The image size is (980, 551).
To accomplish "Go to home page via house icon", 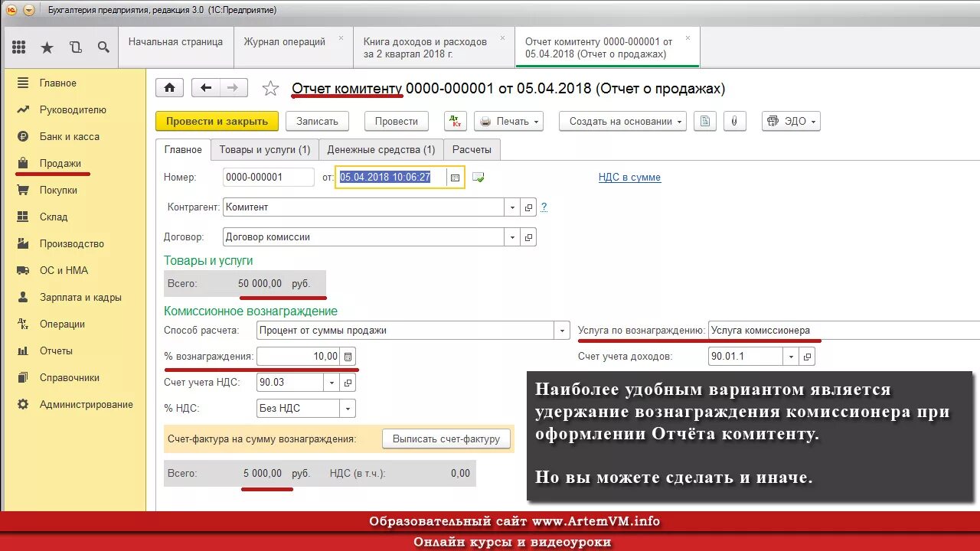I will pos(169,88).
